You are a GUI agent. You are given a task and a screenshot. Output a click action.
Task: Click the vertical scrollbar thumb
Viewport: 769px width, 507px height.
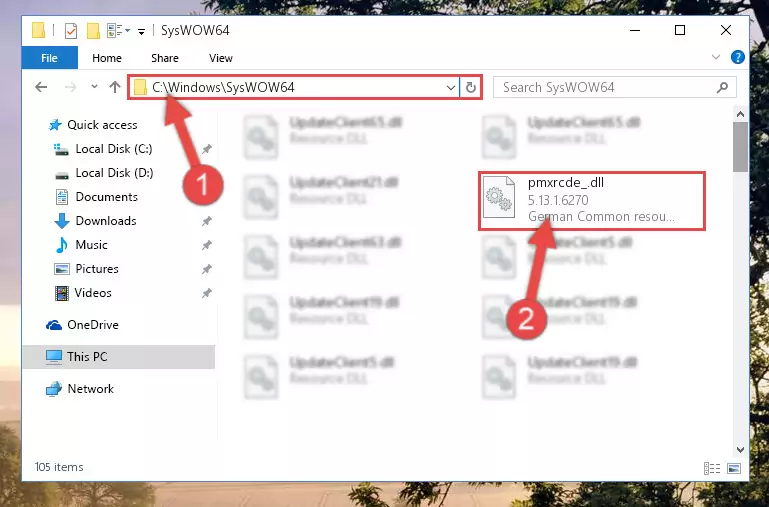(741, 147)
